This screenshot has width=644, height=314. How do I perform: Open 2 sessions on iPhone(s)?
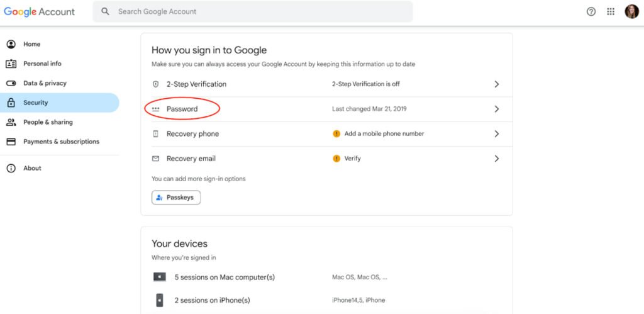[x=213, y=300]
